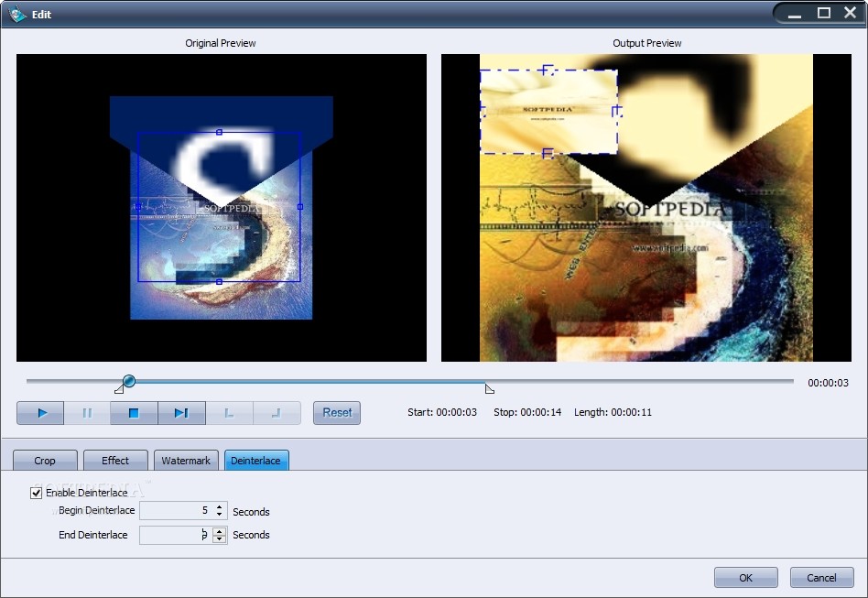Maximize the Edit window
The height and width of the screenshot is (598, 868).
824,13
